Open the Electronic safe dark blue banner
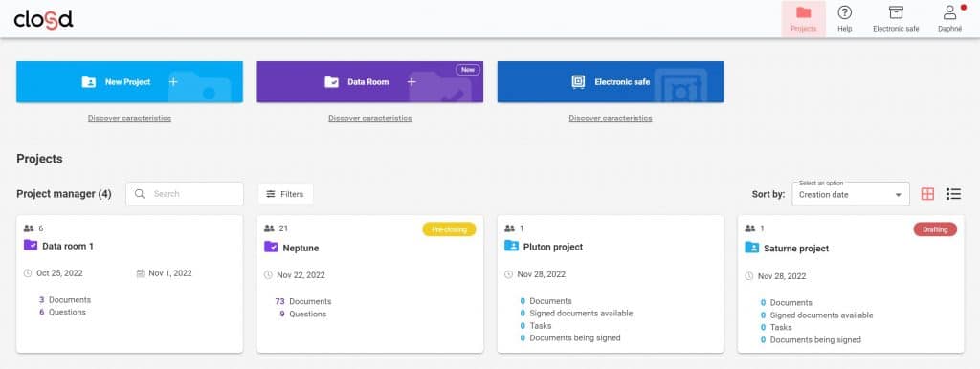Viewport: 980px width, 369px height. coord(611,82)
